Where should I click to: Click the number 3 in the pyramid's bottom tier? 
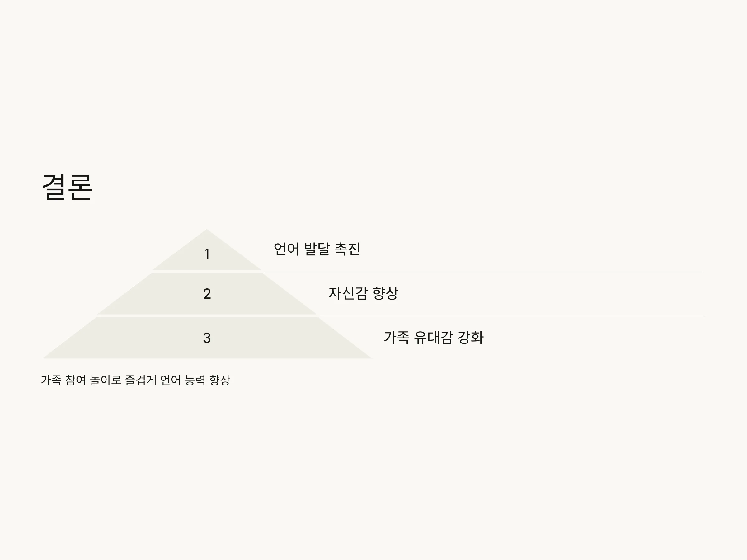point(207,338)
